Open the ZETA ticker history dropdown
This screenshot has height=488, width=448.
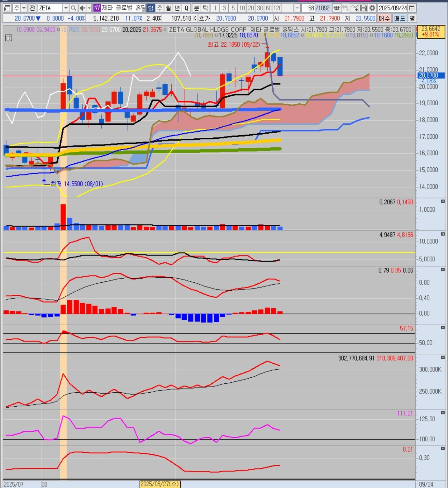pos(66,8)
